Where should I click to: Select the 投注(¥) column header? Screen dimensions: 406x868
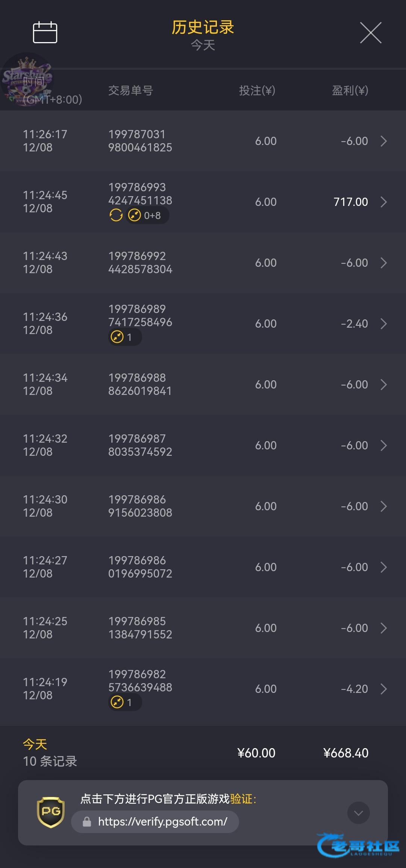point(257,91)
